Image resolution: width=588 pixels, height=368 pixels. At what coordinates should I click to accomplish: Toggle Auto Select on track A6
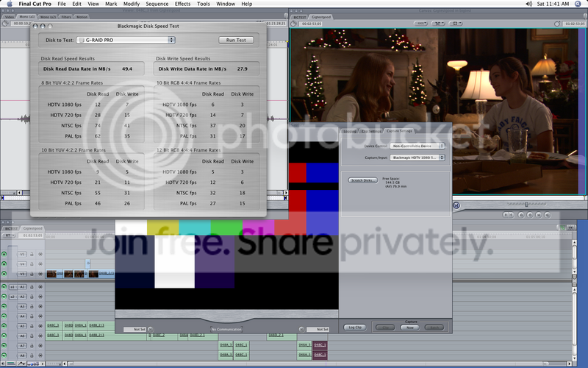tap(40, 336)
